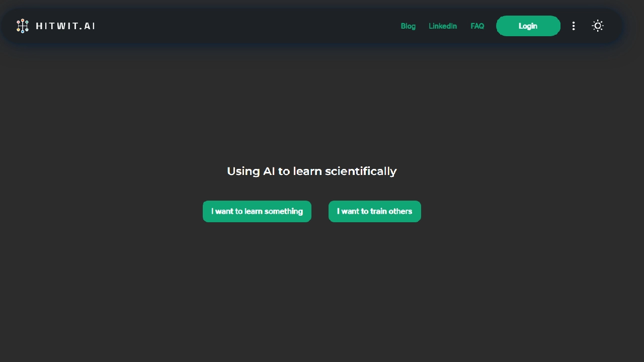
Task: Expand additional options via kebab icon
Action: click(574, 26)
